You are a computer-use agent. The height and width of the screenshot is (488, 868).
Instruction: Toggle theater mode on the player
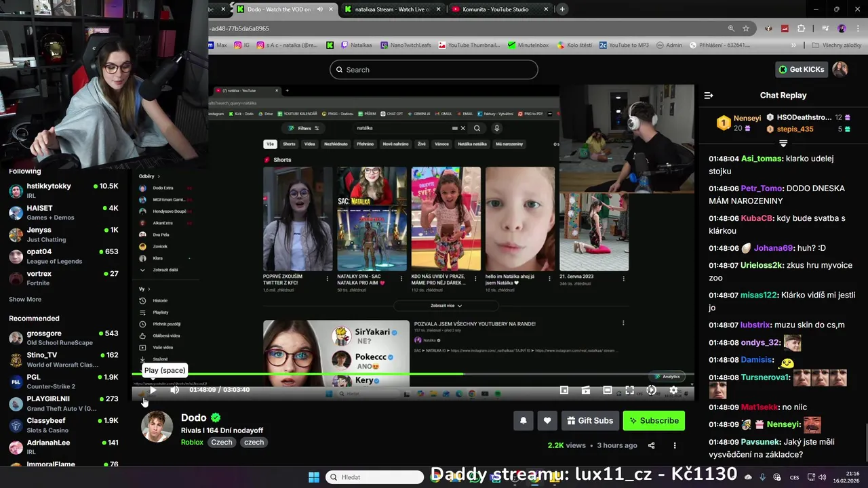coord(608,390)
